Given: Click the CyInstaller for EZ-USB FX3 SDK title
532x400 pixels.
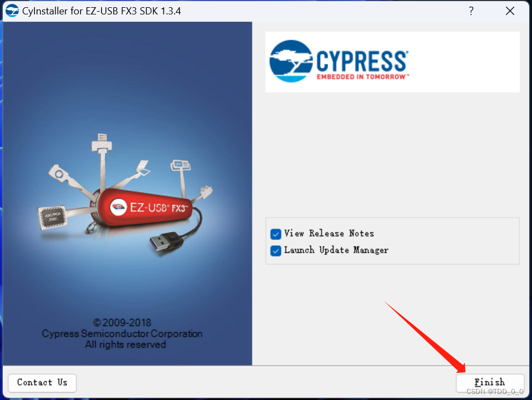Looking at the screenshot, I should [x=101, y=11].
